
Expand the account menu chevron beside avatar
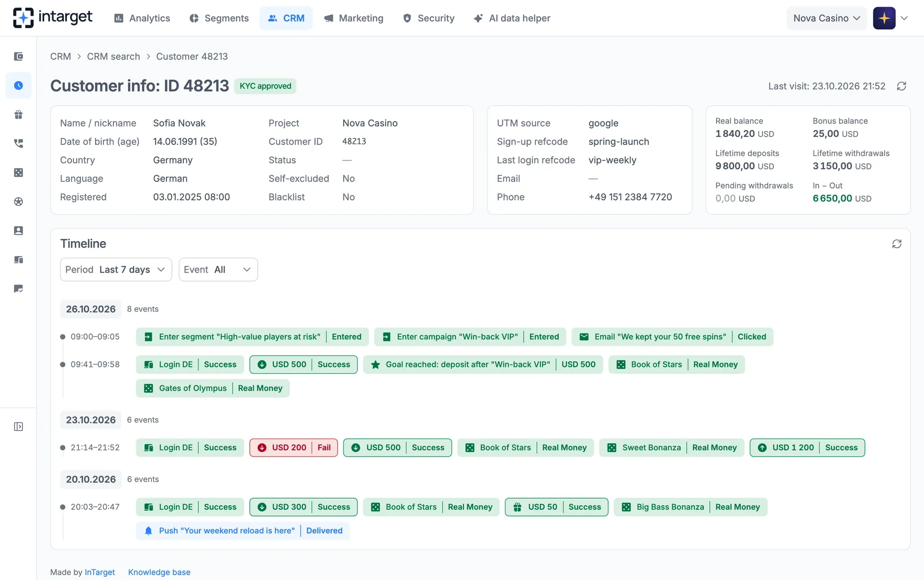click(904, 18)
